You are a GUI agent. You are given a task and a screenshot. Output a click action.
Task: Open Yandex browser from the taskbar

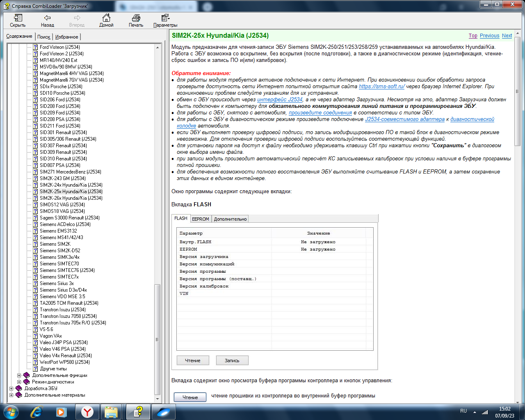87,411
